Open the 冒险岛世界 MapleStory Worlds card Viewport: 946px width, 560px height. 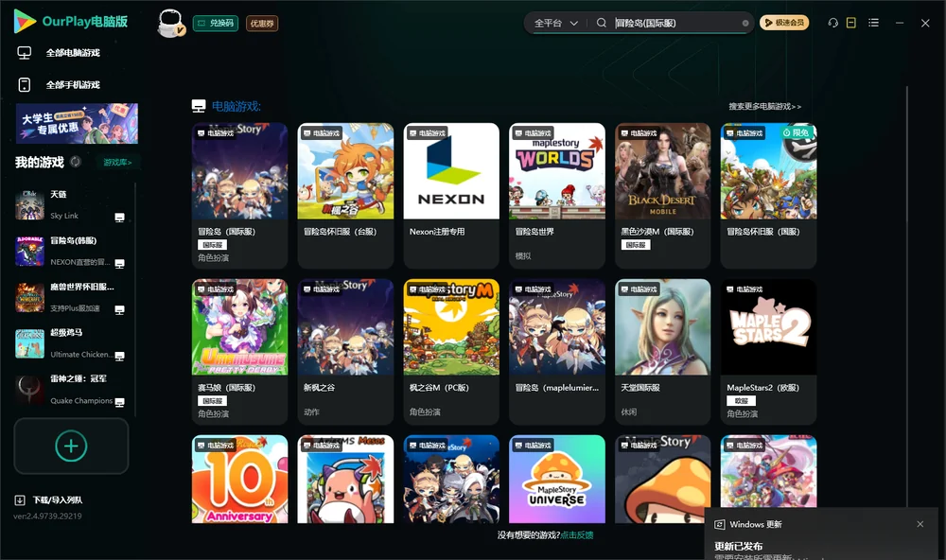point(557,196)
